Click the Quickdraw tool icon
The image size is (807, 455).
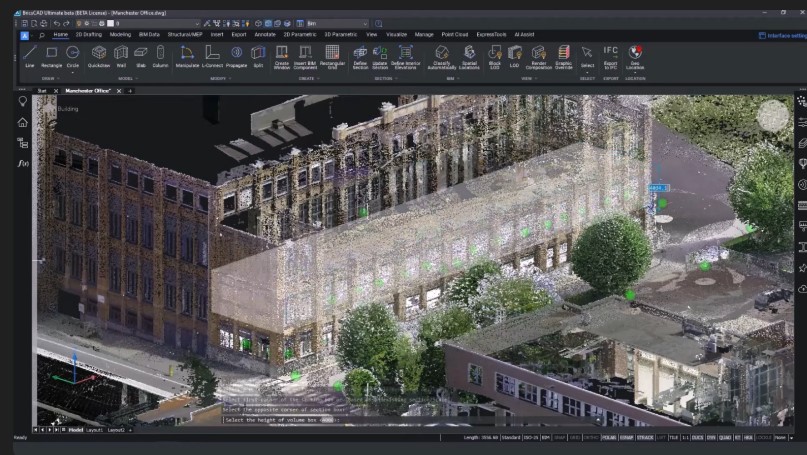pos(98,54)
